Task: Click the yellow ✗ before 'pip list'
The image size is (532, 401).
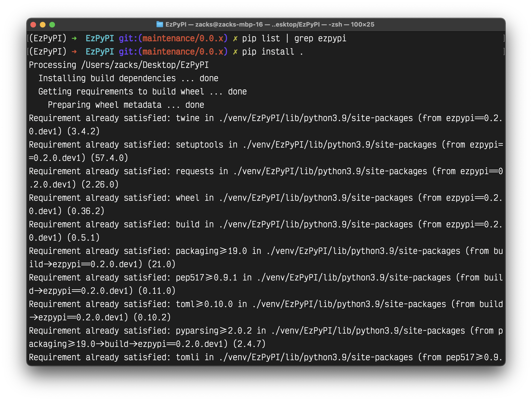Action: click(235, 38)
